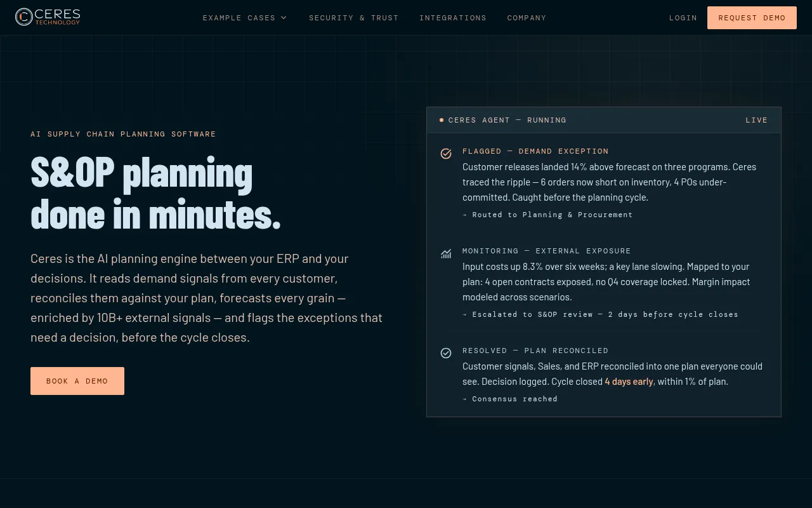The height and width of the screenshot is (508, 812).
Task: Click the Ceres Technology logo
Action: (x=48, y=17)
